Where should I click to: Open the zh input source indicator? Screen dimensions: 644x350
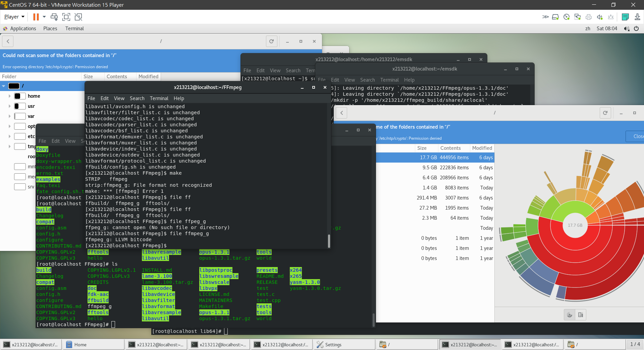pos(588,29)
